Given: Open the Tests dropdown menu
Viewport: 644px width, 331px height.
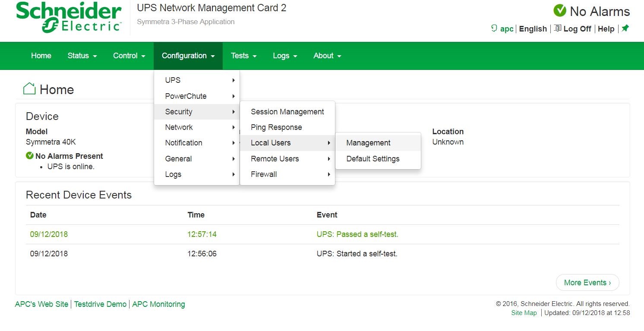Looking at the screenshot, I should coord(244,56).
